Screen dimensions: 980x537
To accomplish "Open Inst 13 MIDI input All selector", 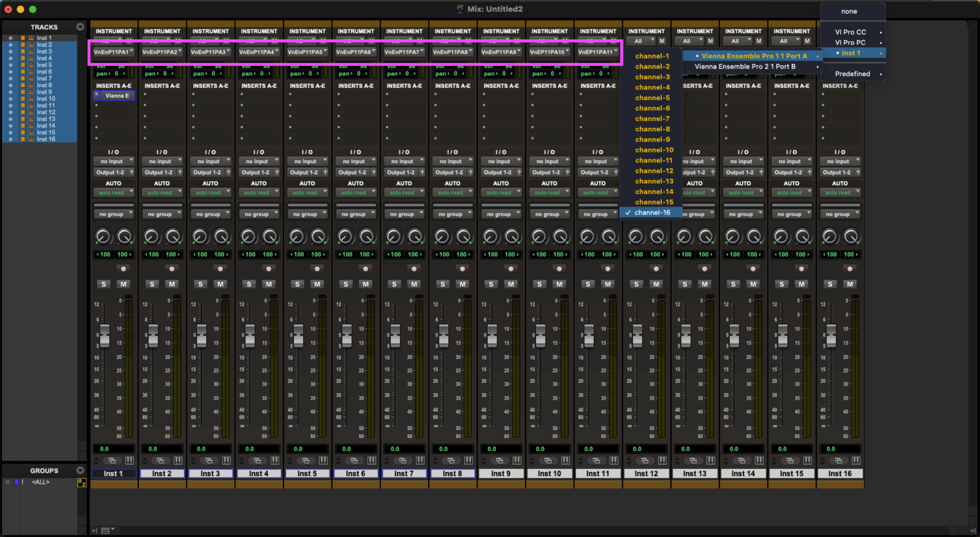I will tap(690, 41).
